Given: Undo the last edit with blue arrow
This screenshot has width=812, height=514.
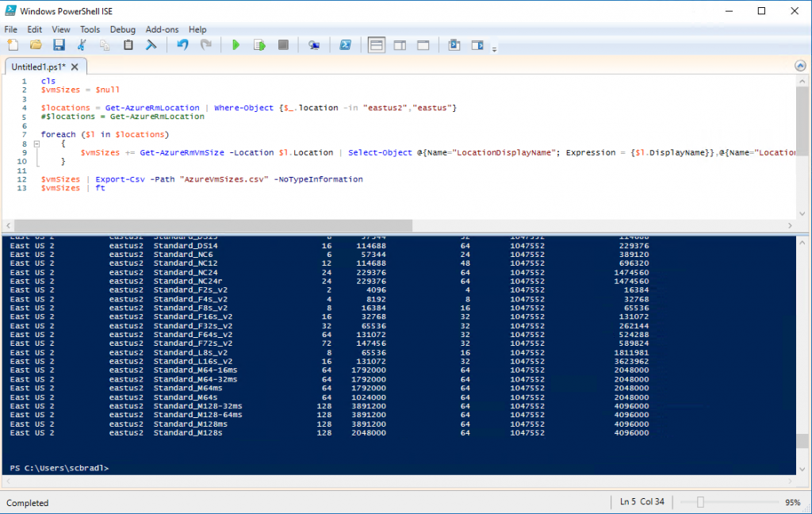Looking at the screenshot, I should 182,45.
